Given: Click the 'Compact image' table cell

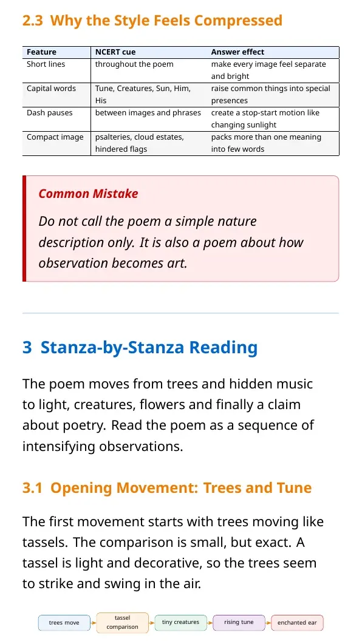Looking at the screenshot, I should (56, 143).
